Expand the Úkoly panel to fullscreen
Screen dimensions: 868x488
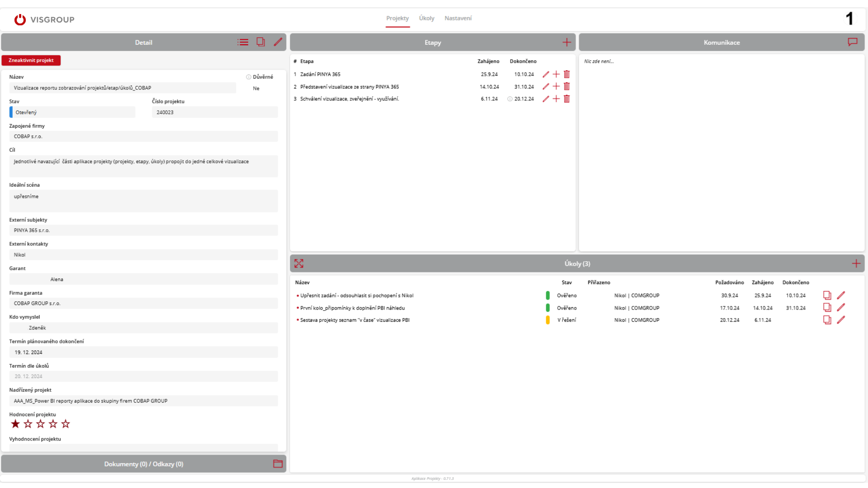[299, 263]
